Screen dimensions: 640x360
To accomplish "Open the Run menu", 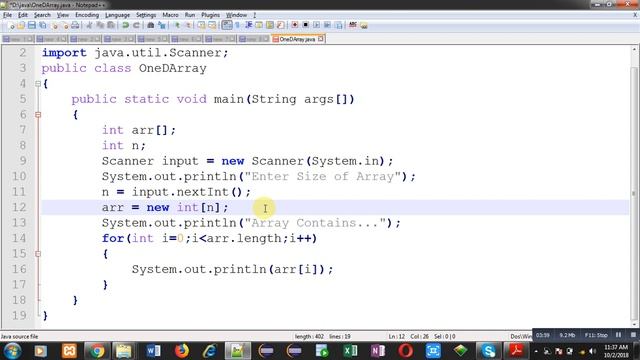I will click(x=190, y=15).
